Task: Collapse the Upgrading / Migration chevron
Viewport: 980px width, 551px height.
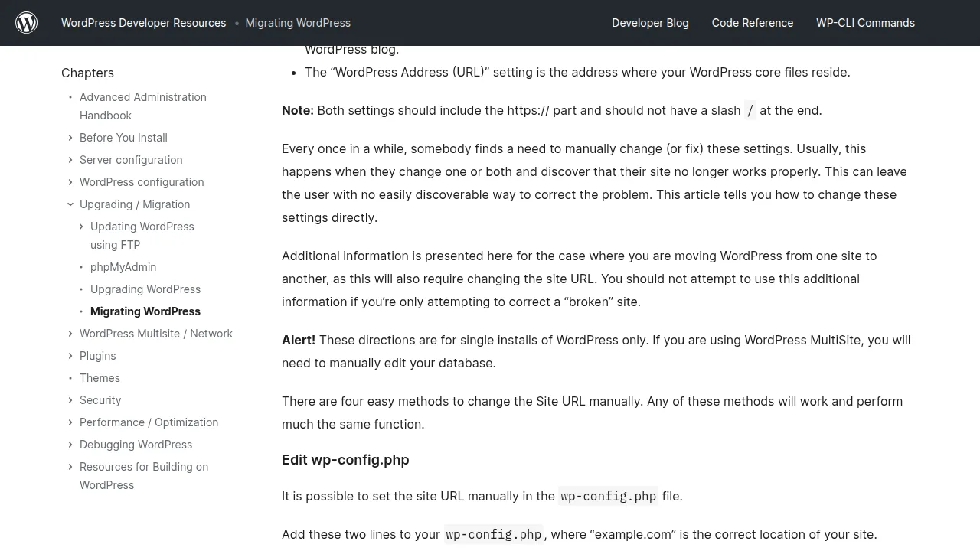Action: point(70,204)
